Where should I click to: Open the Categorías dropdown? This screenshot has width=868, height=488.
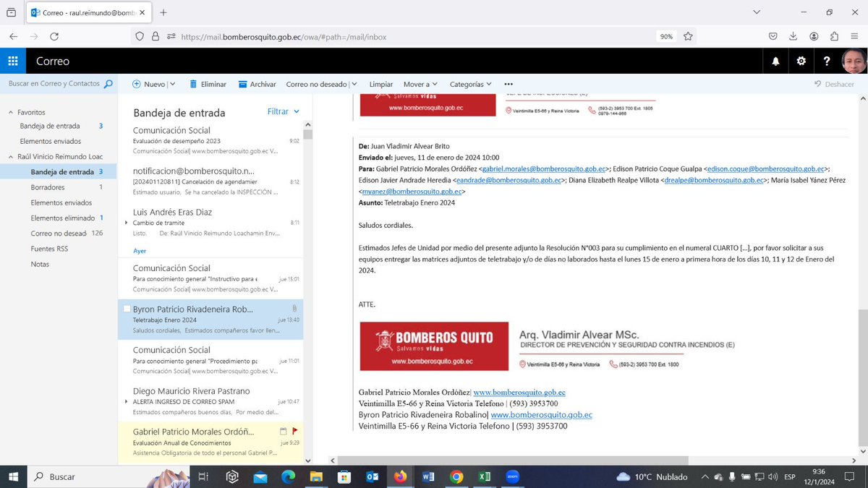471,84
